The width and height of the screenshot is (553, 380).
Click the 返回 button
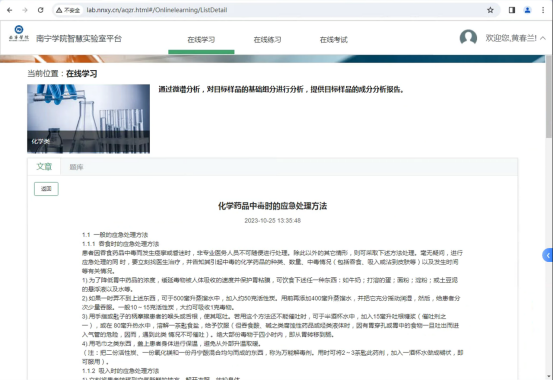click(x=46, y=189)
